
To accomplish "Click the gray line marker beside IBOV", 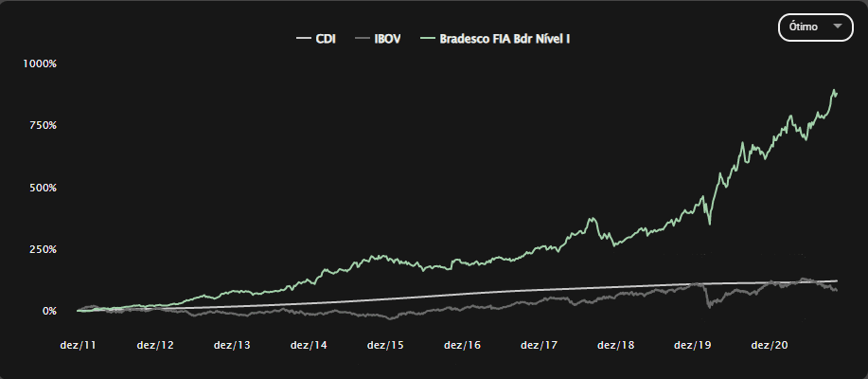I will click(360, 39).
